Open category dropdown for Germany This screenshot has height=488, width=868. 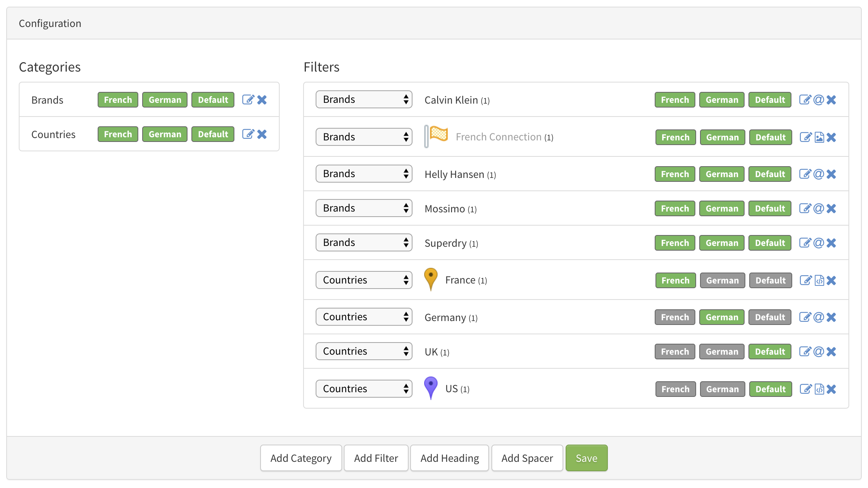click(364, 317)
